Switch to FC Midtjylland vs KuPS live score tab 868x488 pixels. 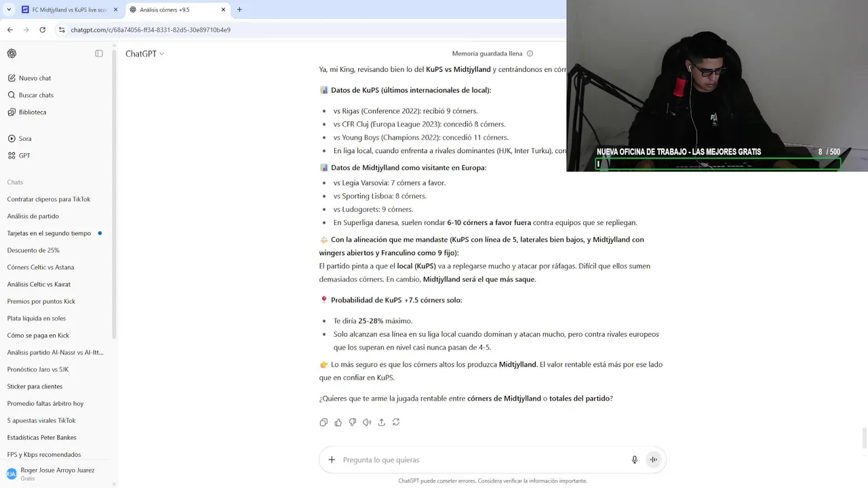point(69,9)
